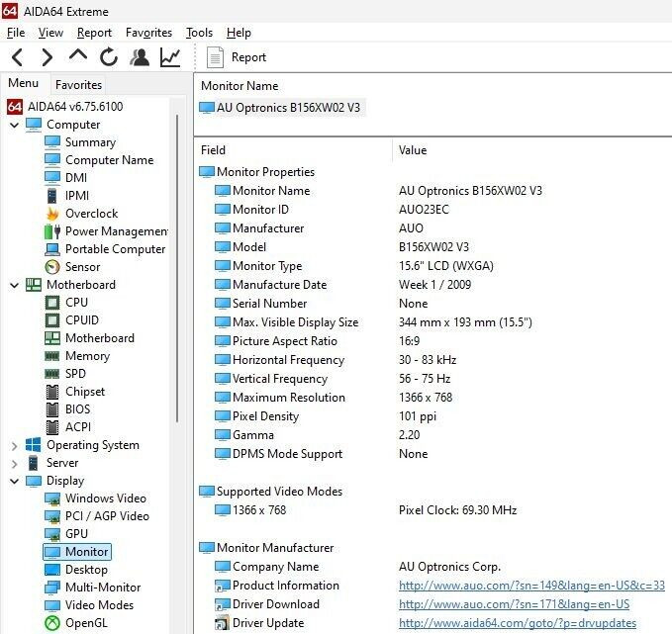Go back with the left arrow toolbar button
Image resolution: width=672 pixels, height=634 pixels.
(x=17, y=57)
